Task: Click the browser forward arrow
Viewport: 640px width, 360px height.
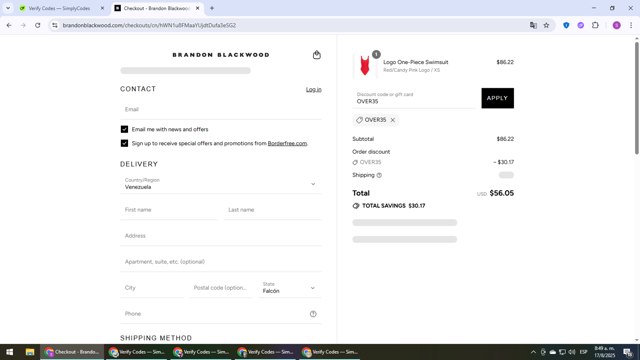Action: (23, 25)
